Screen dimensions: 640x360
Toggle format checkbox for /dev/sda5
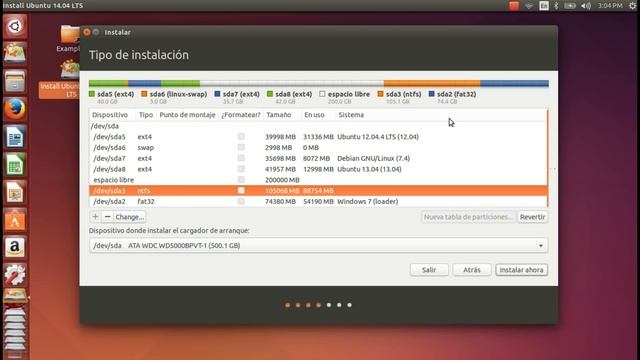[x=241, y=137]
